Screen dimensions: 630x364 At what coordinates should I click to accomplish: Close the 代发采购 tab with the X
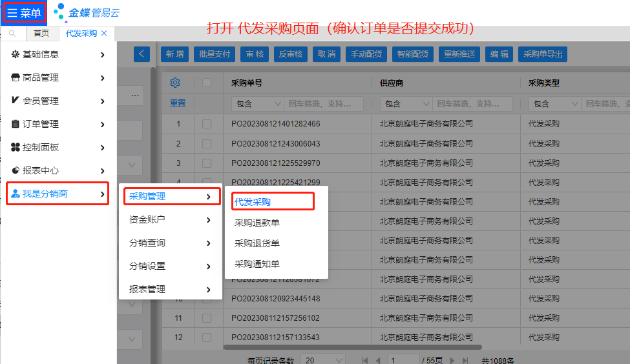click(105, 33)
